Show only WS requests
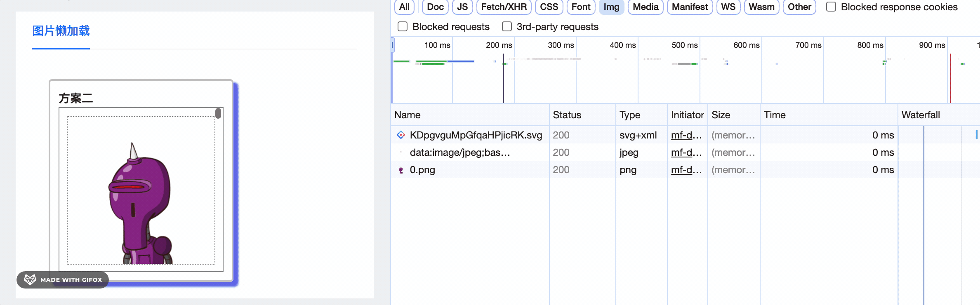Image resolution: width=980 pixels, height=305 pixels. click(728, 7)
